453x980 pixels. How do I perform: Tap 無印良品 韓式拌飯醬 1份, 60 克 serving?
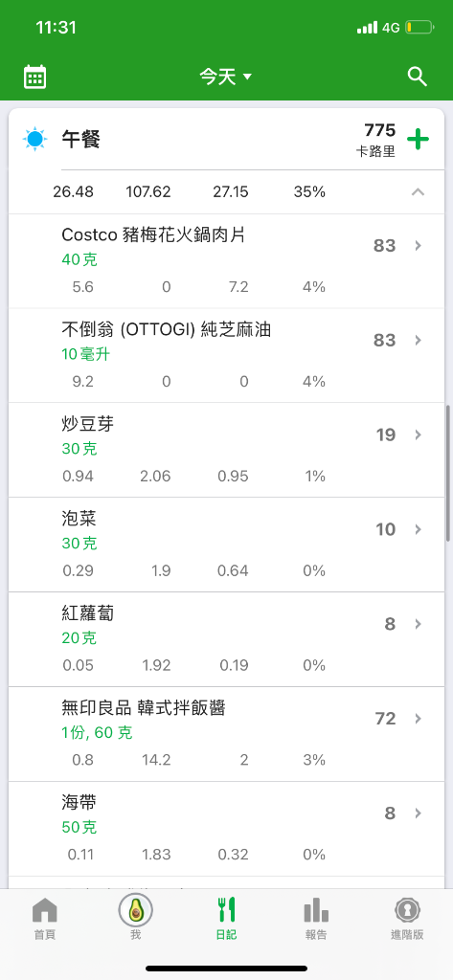[97, 733]
